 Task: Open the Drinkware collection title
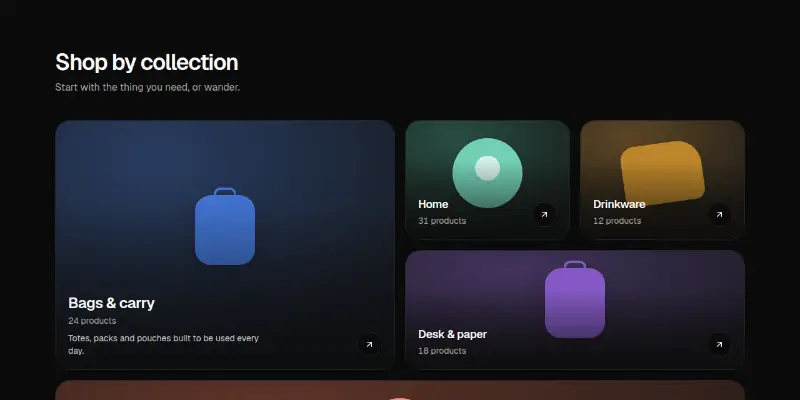[x=619, y=204]
